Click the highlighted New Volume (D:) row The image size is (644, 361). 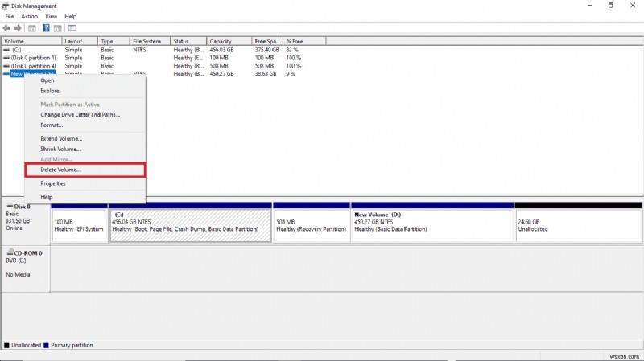pos(33,74)
